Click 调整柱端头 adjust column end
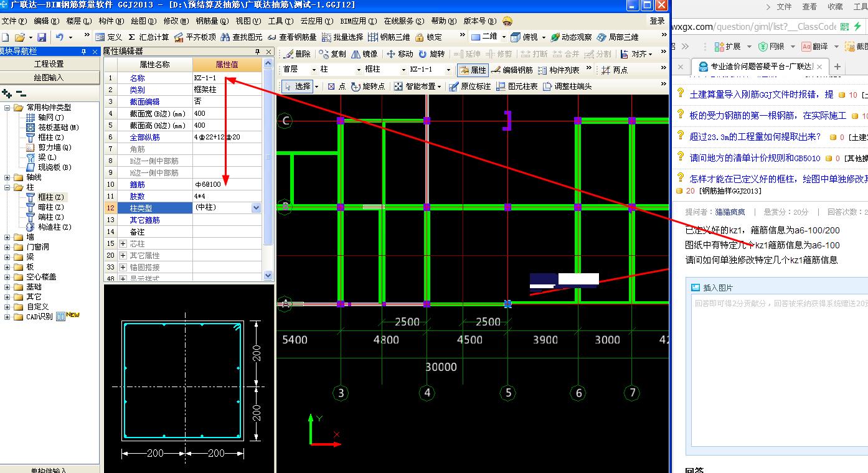The image size is (868, 473). pos(567,87)
